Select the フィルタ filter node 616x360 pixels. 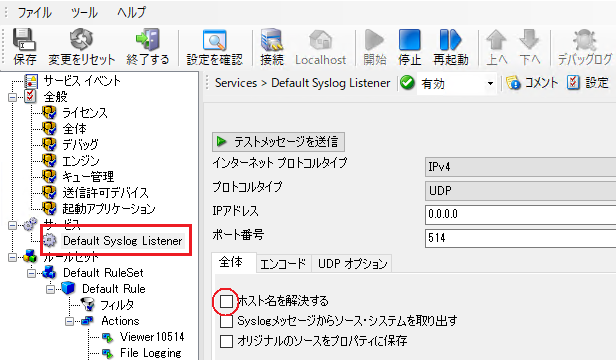point(117,305)
